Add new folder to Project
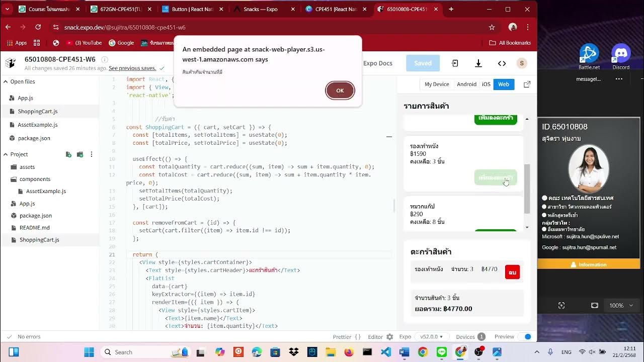The width and height of the screenshot is (644, 362). pos(80,154)
